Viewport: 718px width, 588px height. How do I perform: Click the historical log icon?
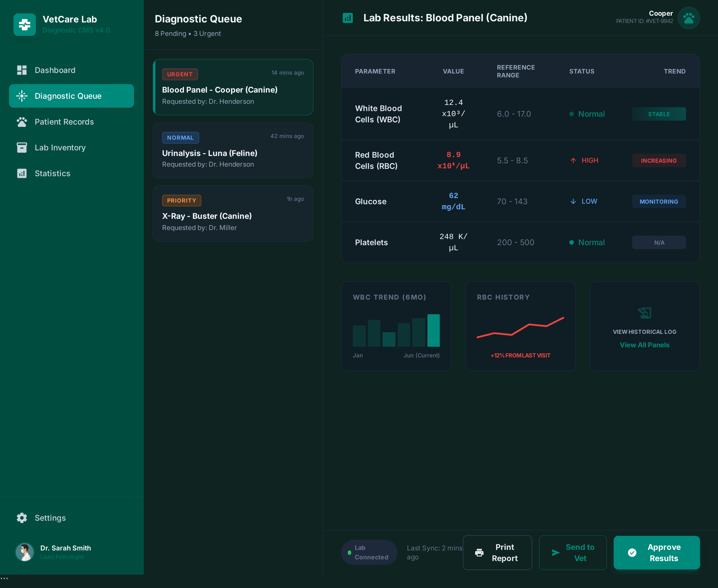644,313
